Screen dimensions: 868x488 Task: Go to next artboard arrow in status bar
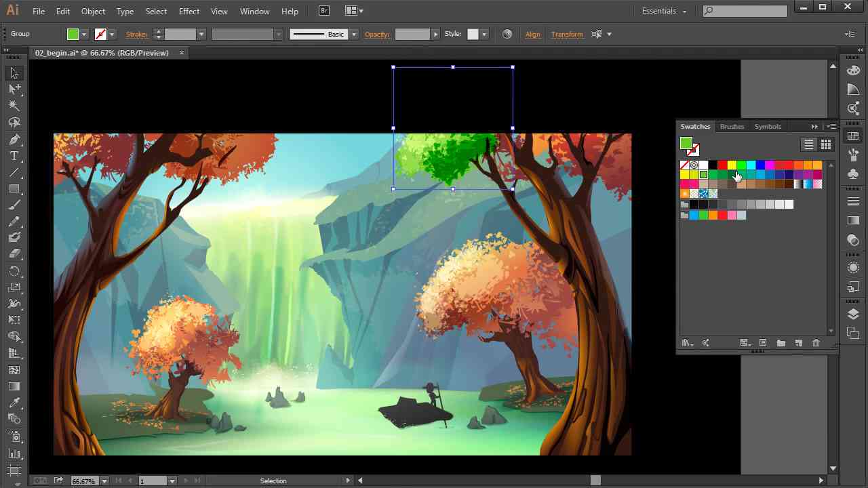(x=186, y=481)
